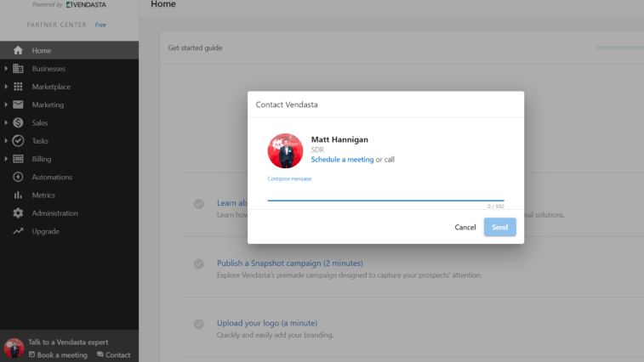Toggle the Publish a Snapshot campaign checkmark

(x=199, y=264)
